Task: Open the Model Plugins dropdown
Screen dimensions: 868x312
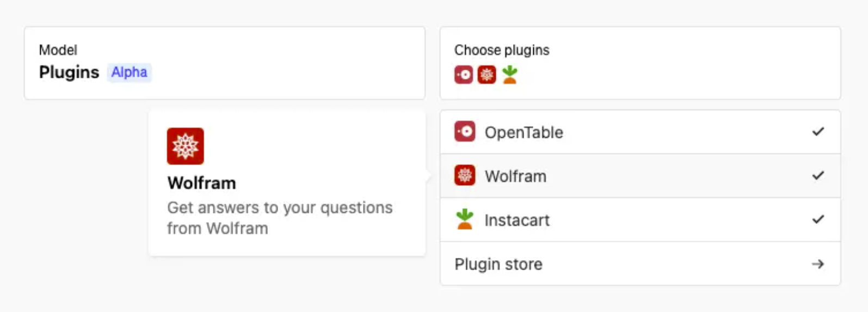Action: click(x=225, y=63)
